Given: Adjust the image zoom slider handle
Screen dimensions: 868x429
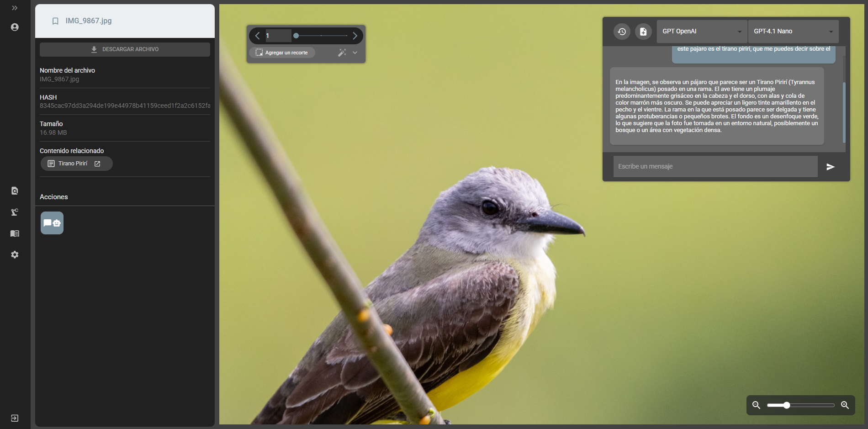Looking at the screenshot, I should tap(787, 405).
